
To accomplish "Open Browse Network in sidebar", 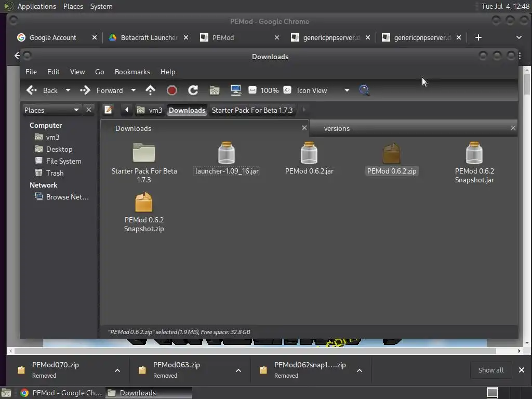I will (x=62, y=197).
